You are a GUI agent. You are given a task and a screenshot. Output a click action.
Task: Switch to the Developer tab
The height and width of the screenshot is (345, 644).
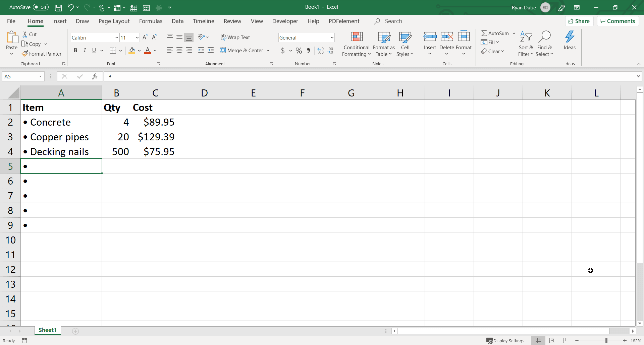[x=285, y=21]
